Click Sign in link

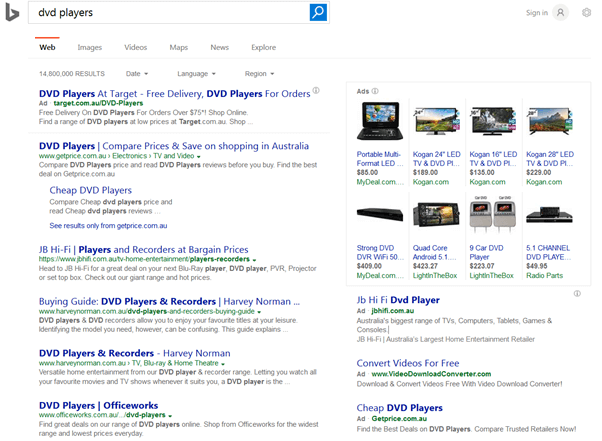click(x=537, y=13)
